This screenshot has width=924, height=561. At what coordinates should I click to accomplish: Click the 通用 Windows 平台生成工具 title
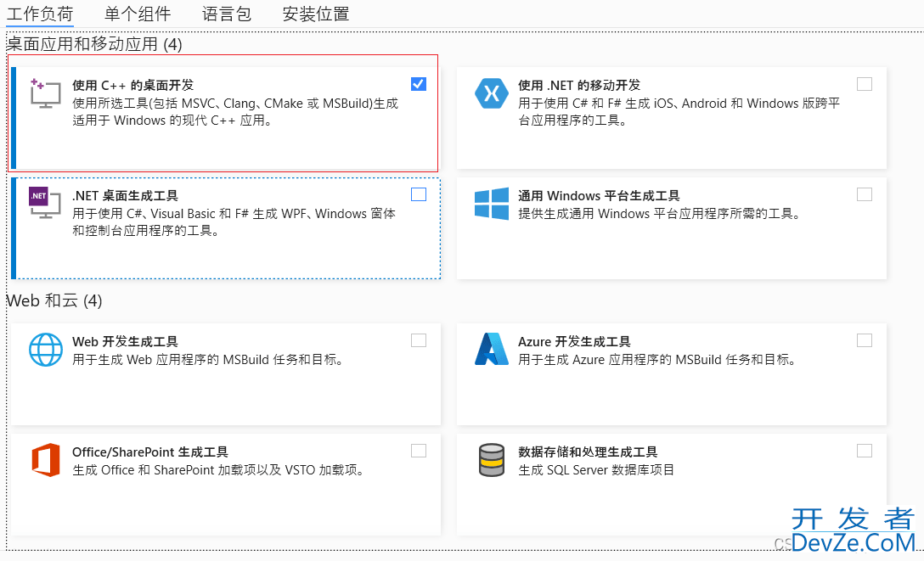[599, 195]
